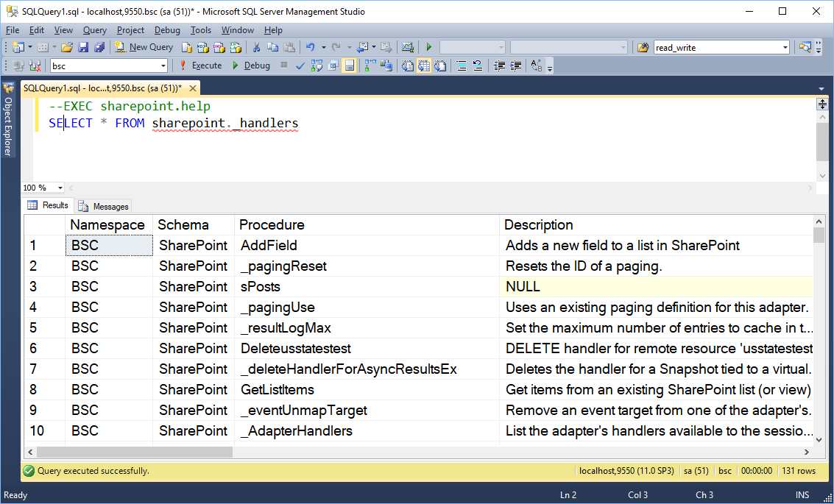This screenshot has height=504, width=834.
Task: Expand the navigate backward dropdown arrow
Action: click(x=374, y=47)
